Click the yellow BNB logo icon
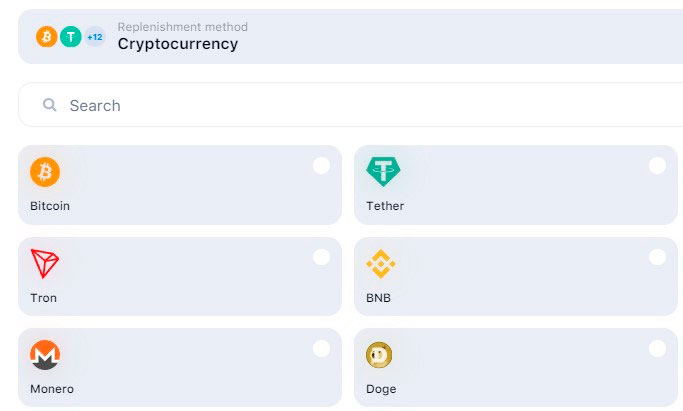 [x=381, y=264]
